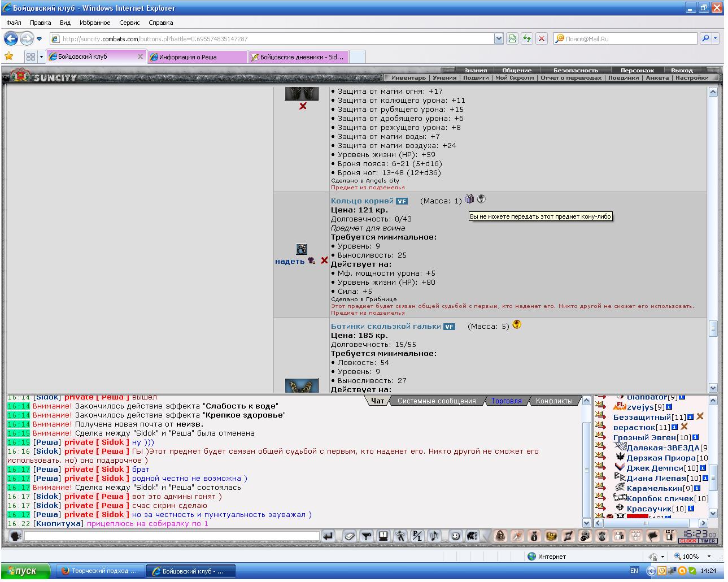The height and width of the screenshot is (582, 728).
Task: Switch to the Информация о Реша tab
Action: click(x=197, y=57)
